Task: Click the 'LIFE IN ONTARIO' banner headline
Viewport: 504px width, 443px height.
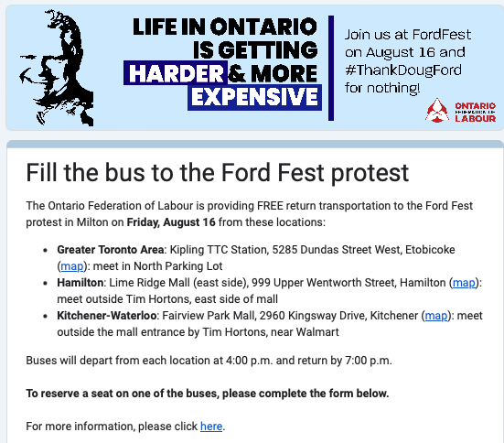Action: (x=225, y=27)
